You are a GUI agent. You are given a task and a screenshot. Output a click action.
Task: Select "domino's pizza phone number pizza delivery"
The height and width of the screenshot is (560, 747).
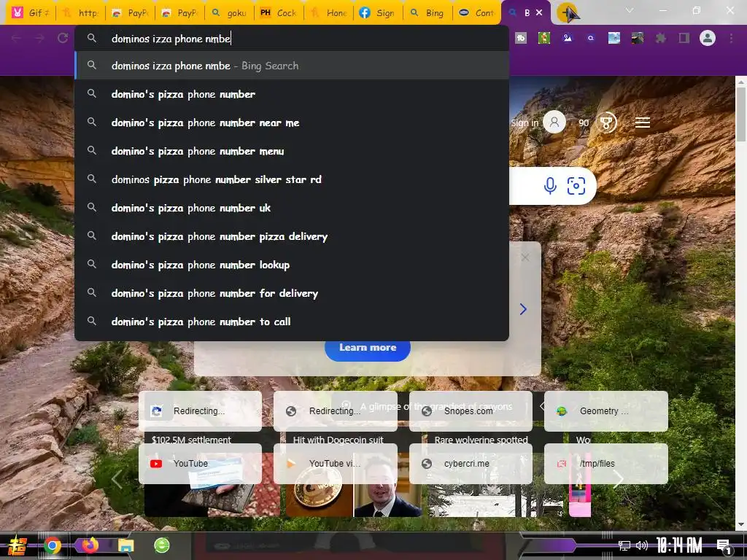coord(292,237)
